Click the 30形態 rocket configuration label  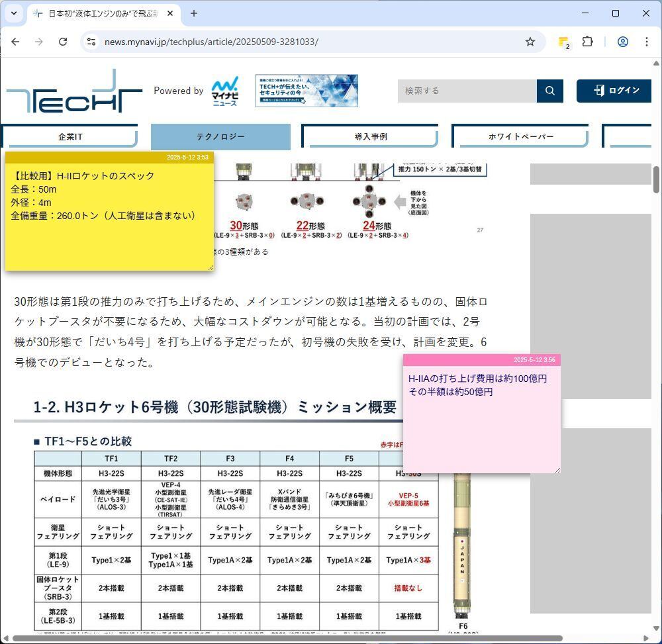pyautogui.click(x=244, y=226)
